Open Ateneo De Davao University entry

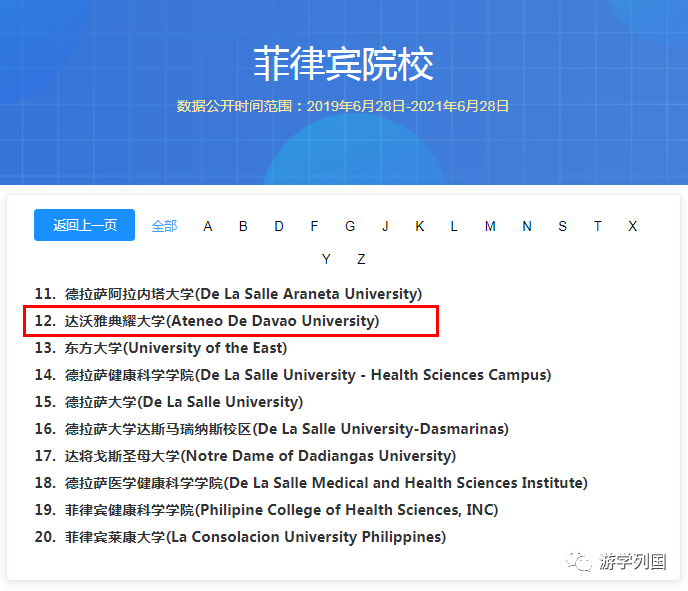pos(207,321)
